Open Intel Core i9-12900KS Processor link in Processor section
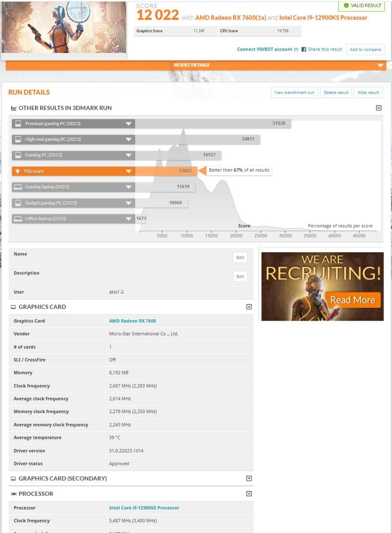The width and height of the screenshot is (392, 533). coord(144,508)
